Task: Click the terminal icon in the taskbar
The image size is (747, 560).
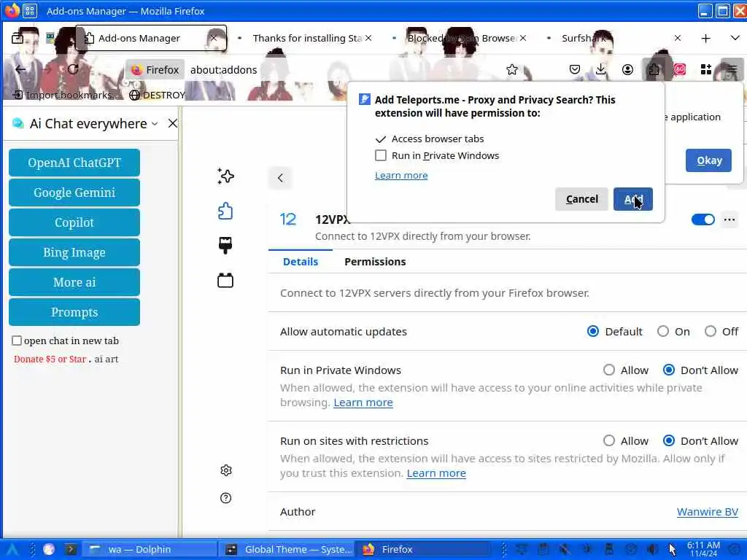Action: [x=71, y=550]
